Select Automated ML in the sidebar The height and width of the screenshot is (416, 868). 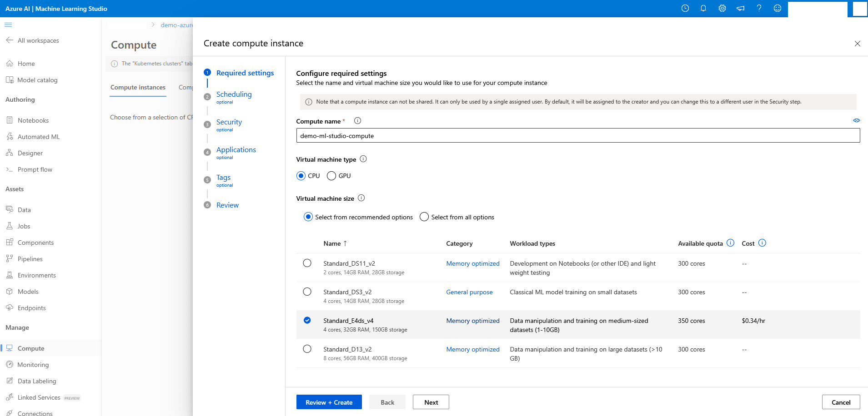point(38,136)
